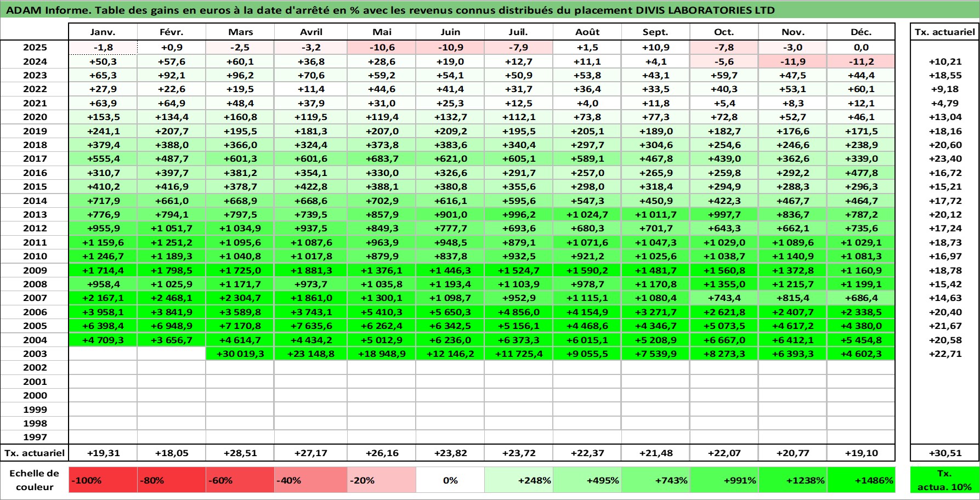The width and height of the screenshot is (980, 500).
Task: Click cell +6 667,0 in Oct. 2004
Action: point(724,340)
